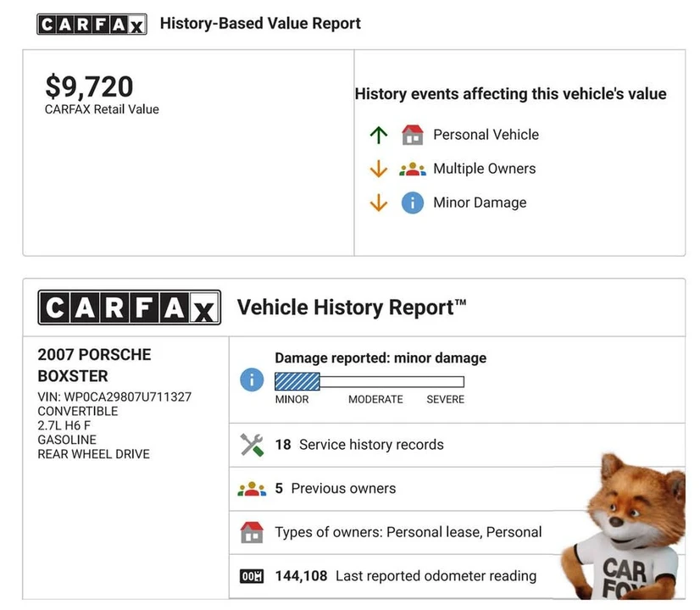This screenshot has height=610, width=700.
Task: Click the 2.7L H6 F engine text
Action: pyautogui.click(x=64, y=425)
